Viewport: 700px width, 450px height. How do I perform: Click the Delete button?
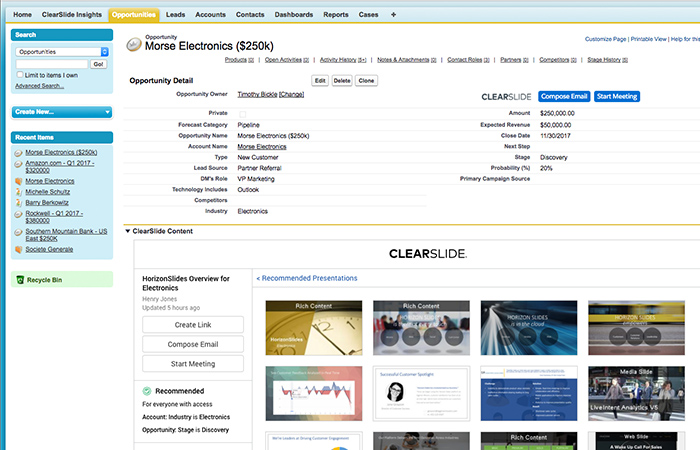point(342,81)
